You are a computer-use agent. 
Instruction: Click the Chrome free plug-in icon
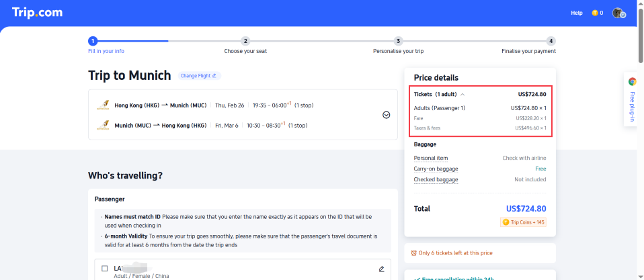click(632, 81)
